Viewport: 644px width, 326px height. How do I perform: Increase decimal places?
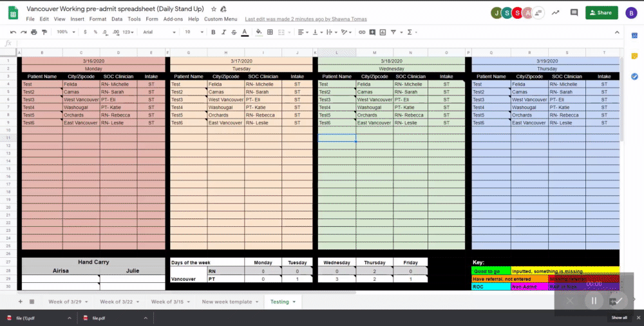[116, 32]
